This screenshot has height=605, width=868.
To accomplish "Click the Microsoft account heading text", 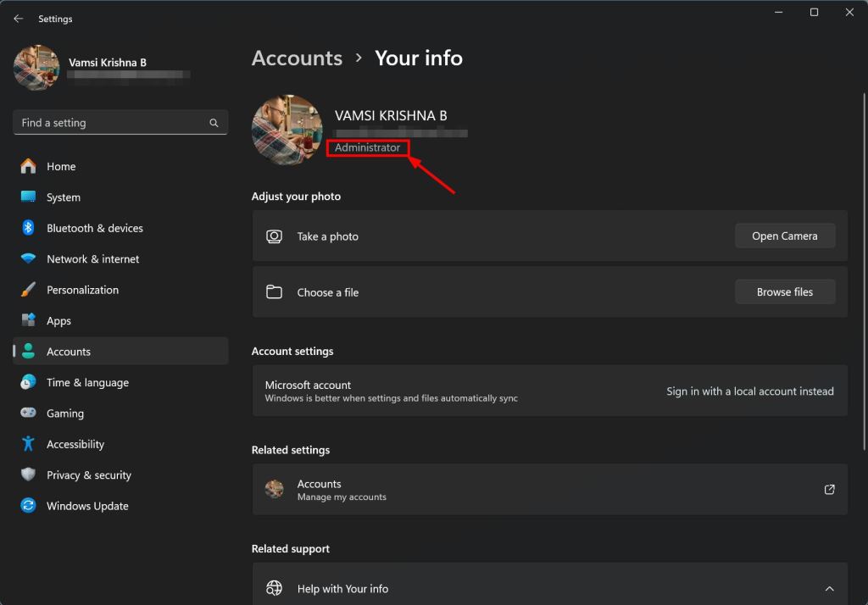I will [308, 385].
